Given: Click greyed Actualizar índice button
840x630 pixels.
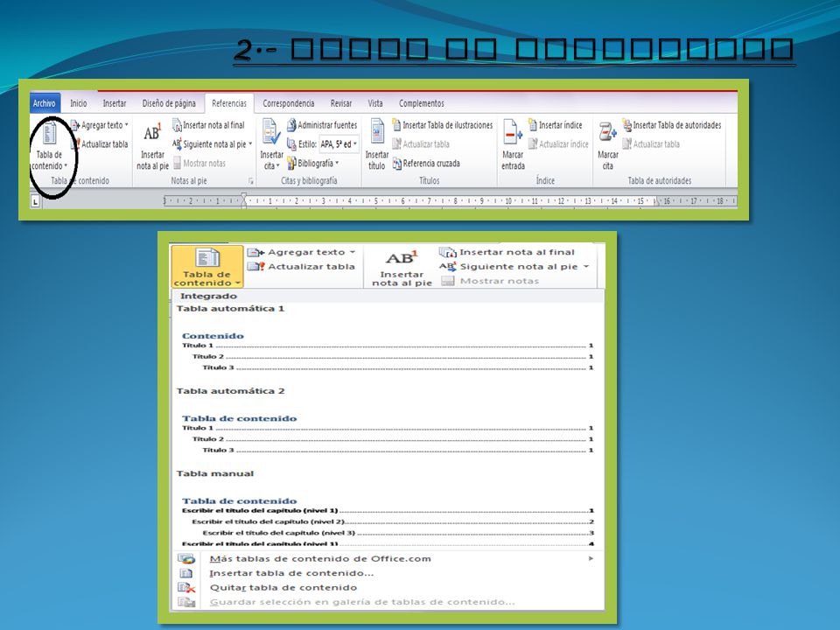Looking at the screenshot, I should [558, 144].
